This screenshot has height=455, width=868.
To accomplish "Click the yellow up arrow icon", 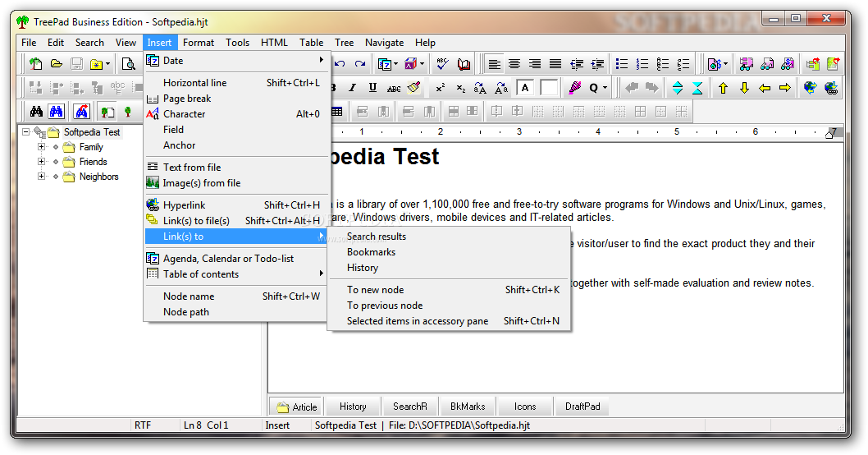I will pos(723,88).
